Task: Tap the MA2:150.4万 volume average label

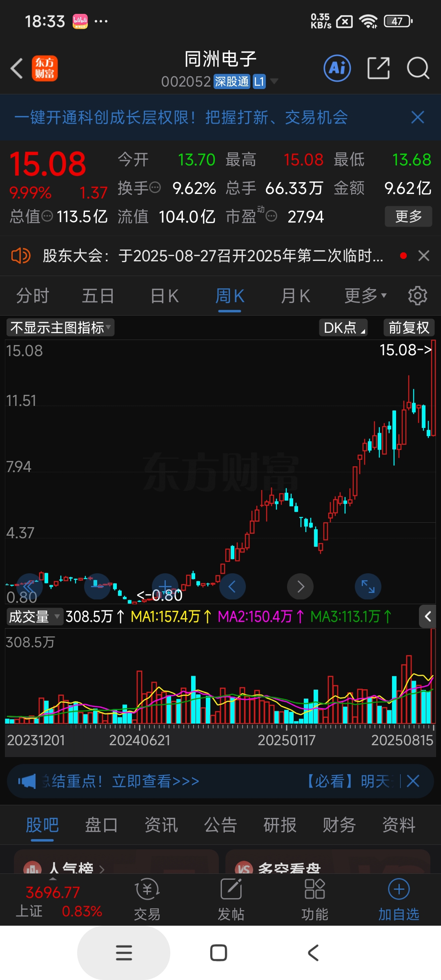Action: pos(261,617)
